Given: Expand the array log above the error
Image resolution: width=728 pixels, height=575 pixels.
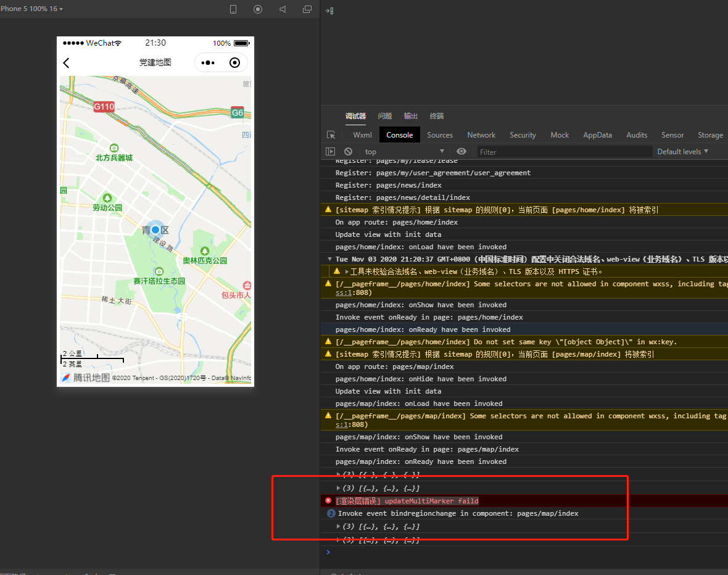Looking at the screenshot, I should tap(338, 488).
